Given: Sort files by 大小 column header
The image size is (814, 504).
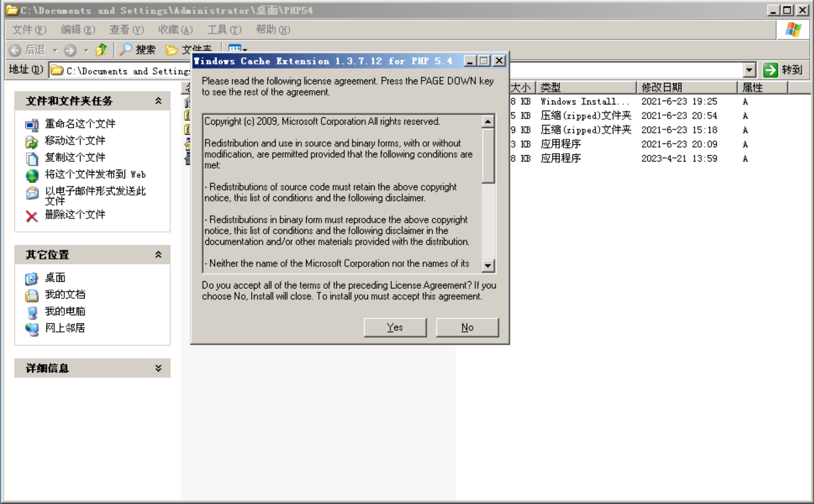Looking at the screenshot, I should point(522,87).
